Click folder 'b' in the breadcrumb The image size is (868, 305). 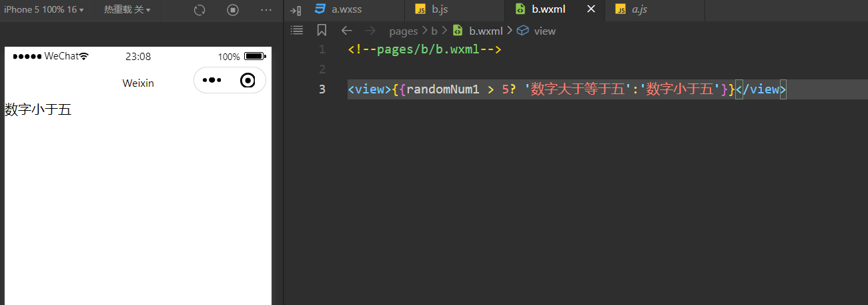coord(434,31)
